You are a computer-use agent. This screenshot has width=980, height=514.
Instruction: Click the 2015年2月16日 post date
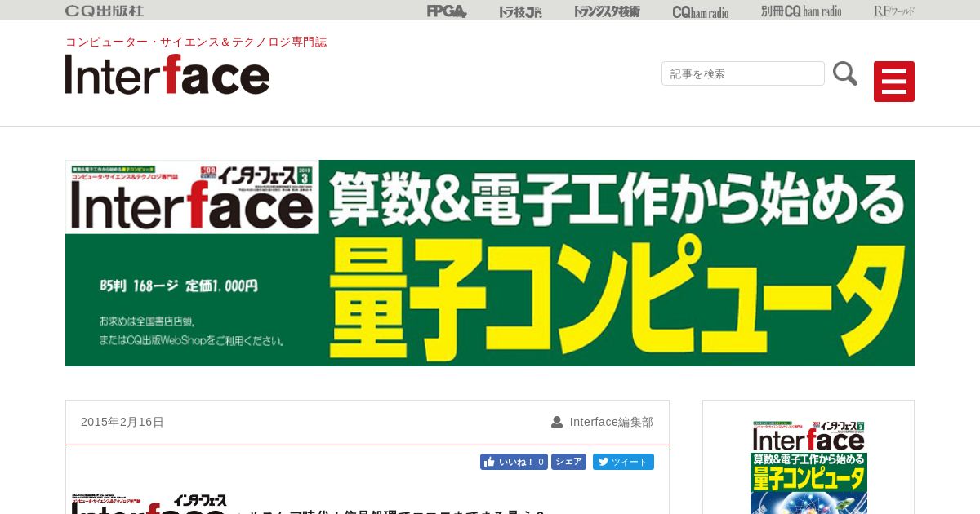tap(122, 422)
